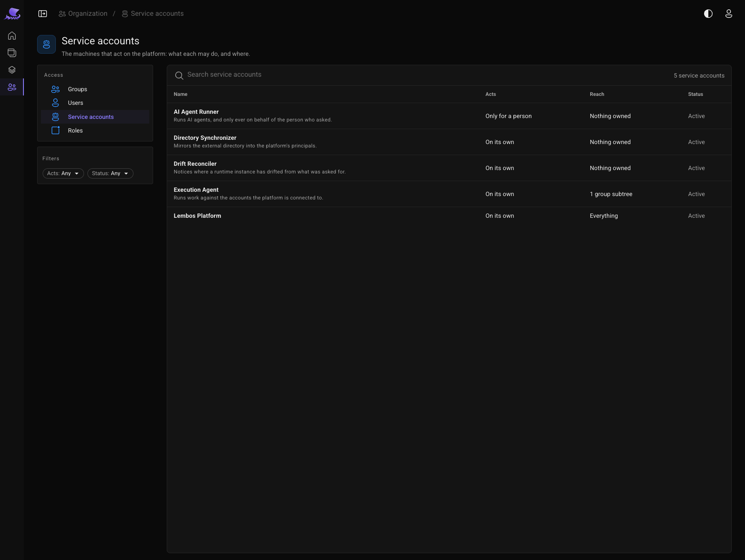Click the Lembos ship logo
The image size is (745, 560).
click(12, 14)
